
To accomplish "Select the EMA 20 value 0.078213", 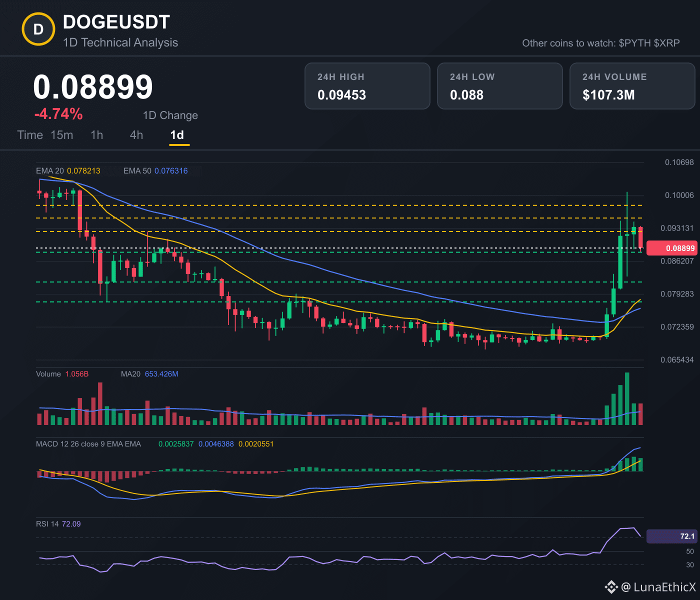I will [x=83, y=171].
